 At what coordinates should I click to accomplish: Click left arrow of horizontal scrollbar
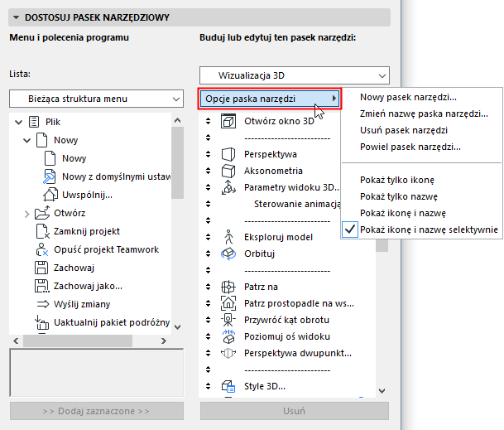click(16, 341)
